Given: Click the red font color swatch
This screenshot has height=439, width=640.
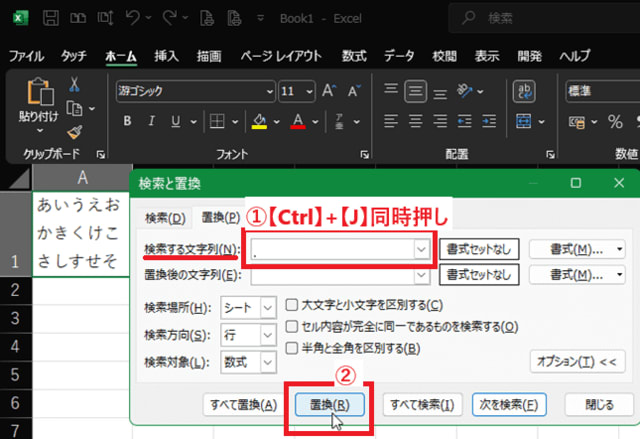Looking at the screenshot, I should pyautogui.click(x=297, y=122).
